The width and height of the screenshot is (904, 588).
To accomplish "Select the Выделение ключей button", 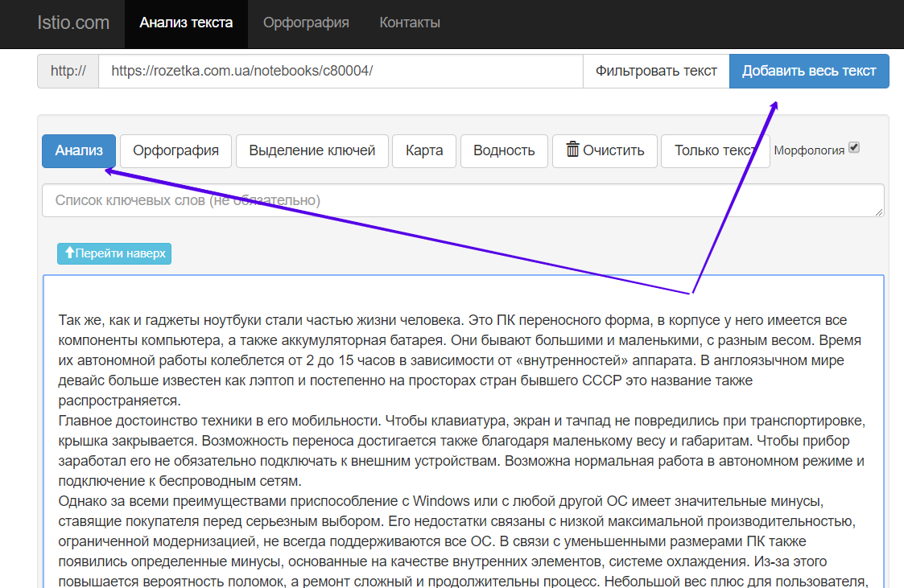I will click(x=312, y=150).
